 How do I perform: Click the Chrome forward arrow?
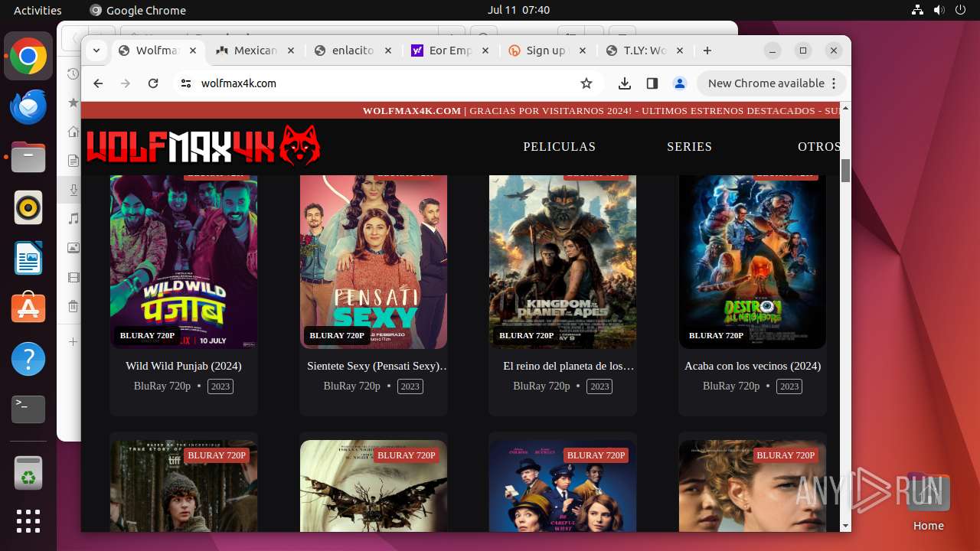(126, 83)
